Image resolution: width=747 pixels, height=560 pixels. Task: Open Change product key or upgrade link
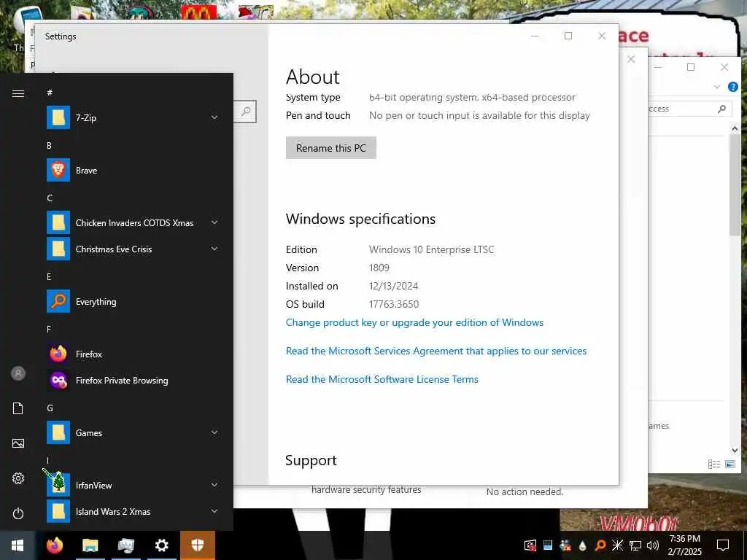(x=414, y=322)
